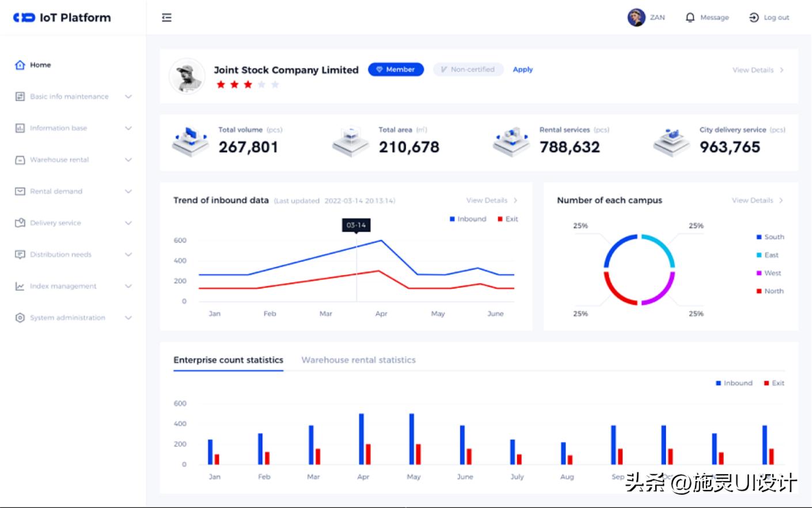Click the System administration gear icon
812x508 pixels.
pos(20,317)
